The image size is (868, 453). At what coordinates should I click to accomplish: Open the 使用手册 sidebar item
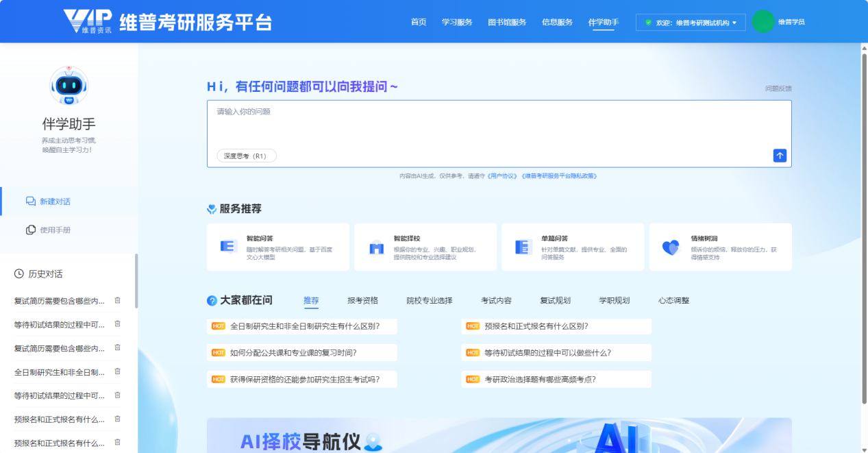click(55, 230)
